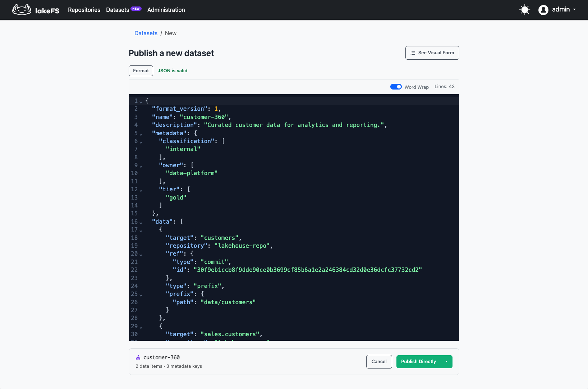Click the 2 data items summary text
Image resolution: width=588 pixels, height=389 pixels.
point(149,366)
